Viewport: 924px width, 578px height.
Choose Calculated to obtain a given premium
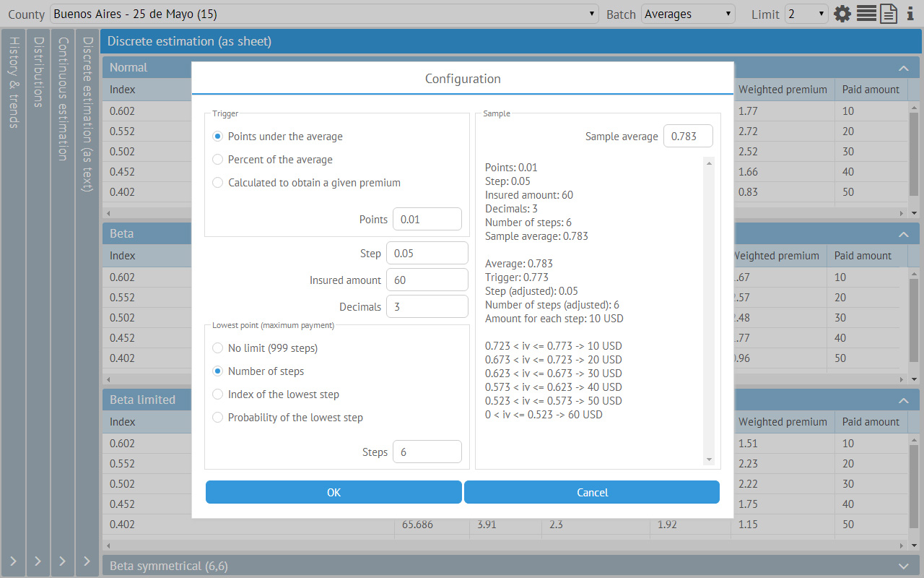tap(217, 183)
